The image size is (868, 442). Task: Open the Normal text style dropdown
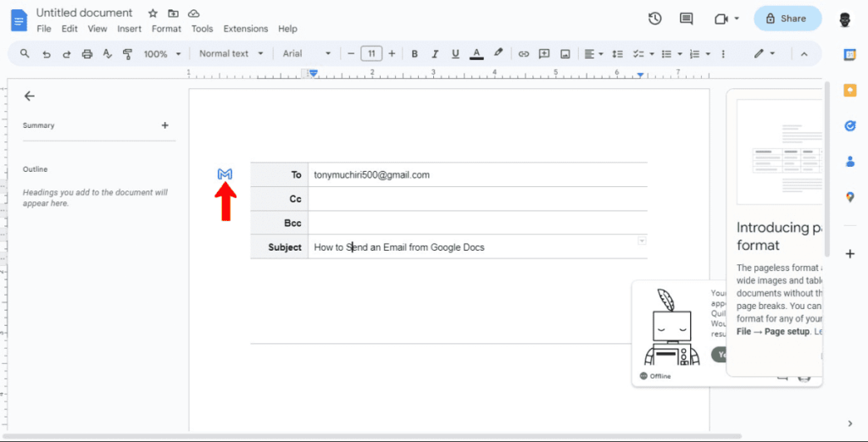click(231, 53)
